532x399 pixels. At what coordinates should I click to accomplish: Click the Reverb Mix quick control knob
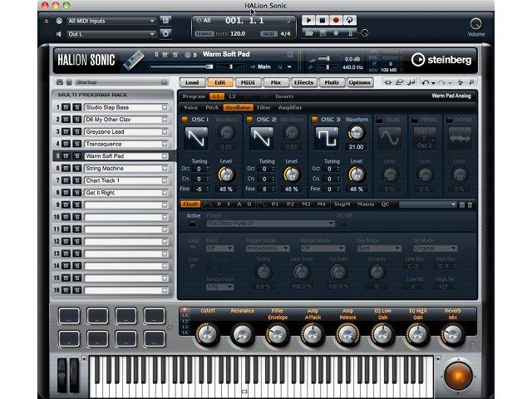click(x=452, y=334)
